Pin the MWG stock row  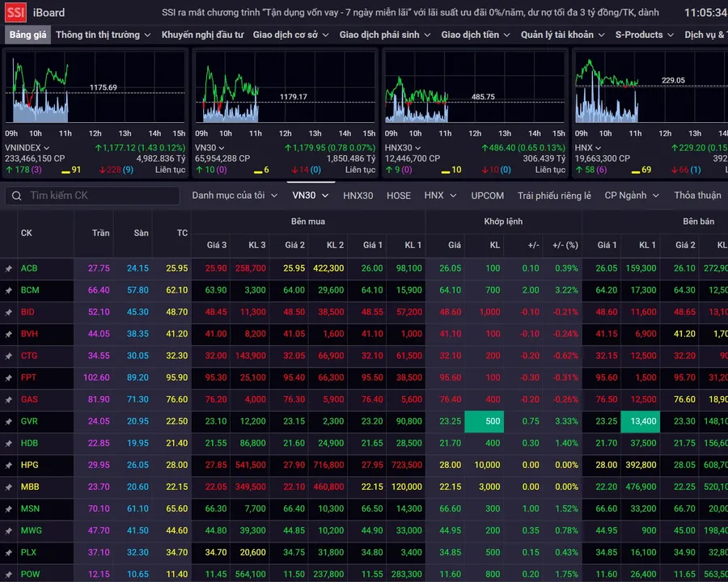tap(8, 531)
